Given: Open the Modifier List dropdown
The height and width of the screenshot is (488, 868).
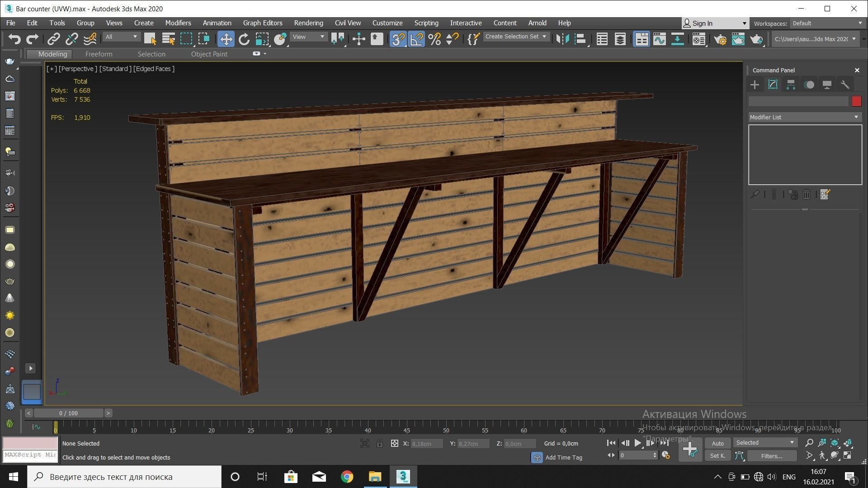Looking at the screenshot, I should 805,117.
